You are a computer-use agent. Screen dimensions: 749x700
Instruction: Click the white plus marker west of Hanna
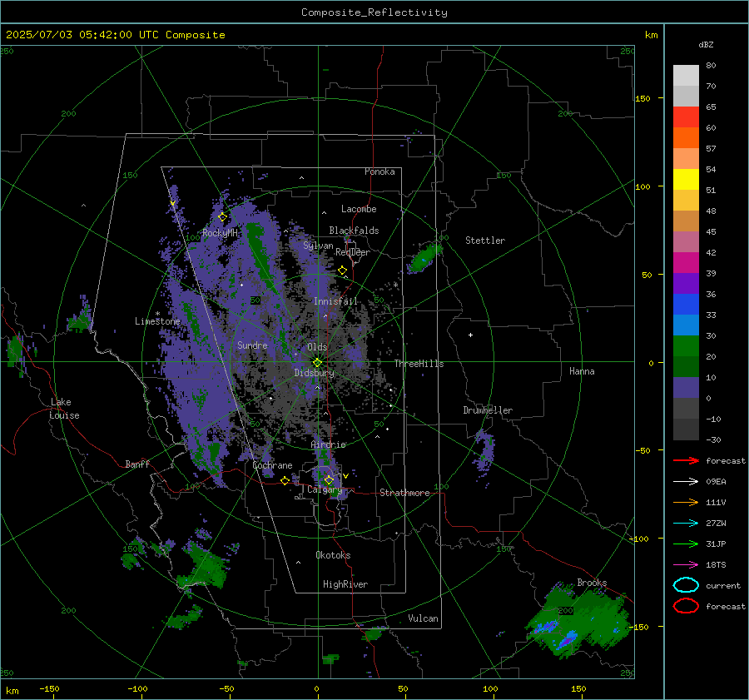(x=470, y=335)
